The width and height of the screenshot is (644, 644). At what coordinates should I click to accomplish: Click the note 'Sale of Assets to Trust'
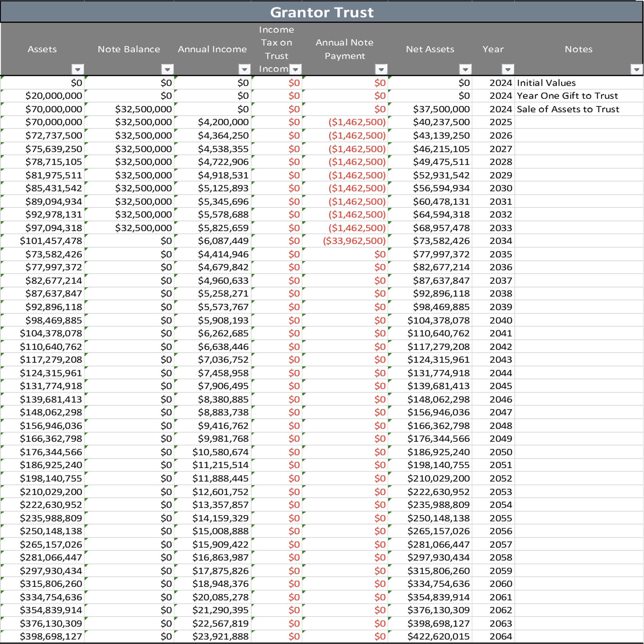click(568, 109)
